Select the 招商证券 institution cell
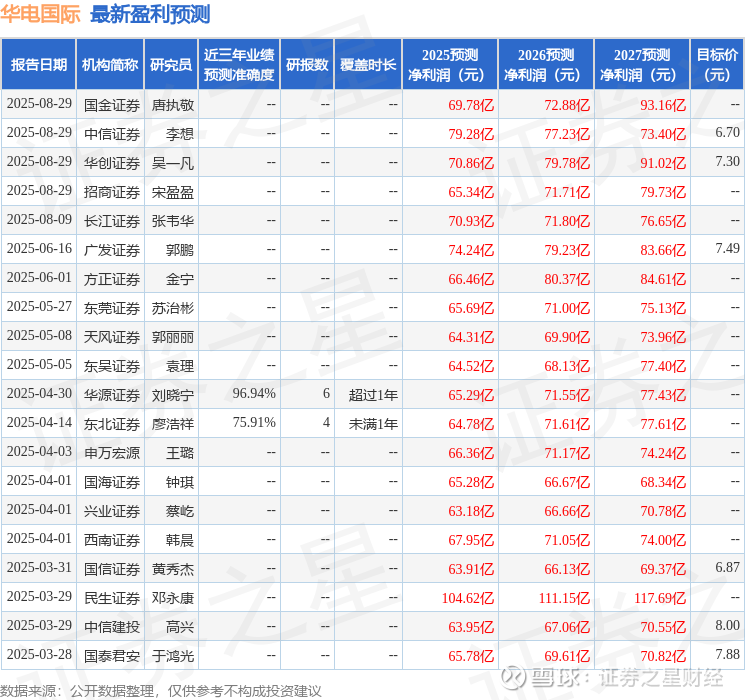The width and height of the screenshot is (745, 700). pyautogui.click(x=112, y=192)
